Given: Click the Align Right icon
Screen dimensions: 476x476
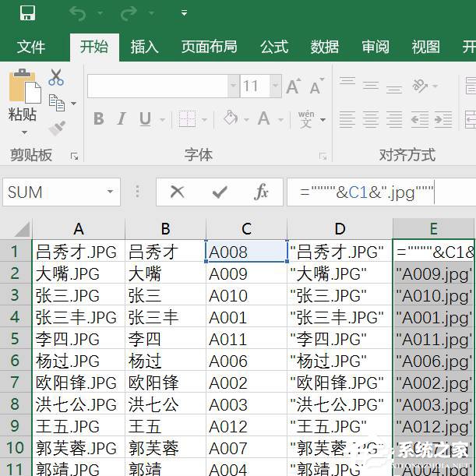Looking at the screenshot, I should coord(394,119).
